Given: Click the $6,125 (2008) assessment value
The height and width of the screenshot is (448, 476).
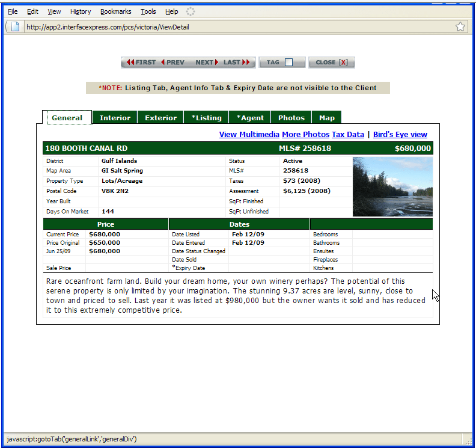Looking at the screenshot, I should click(x=307, y=191).
